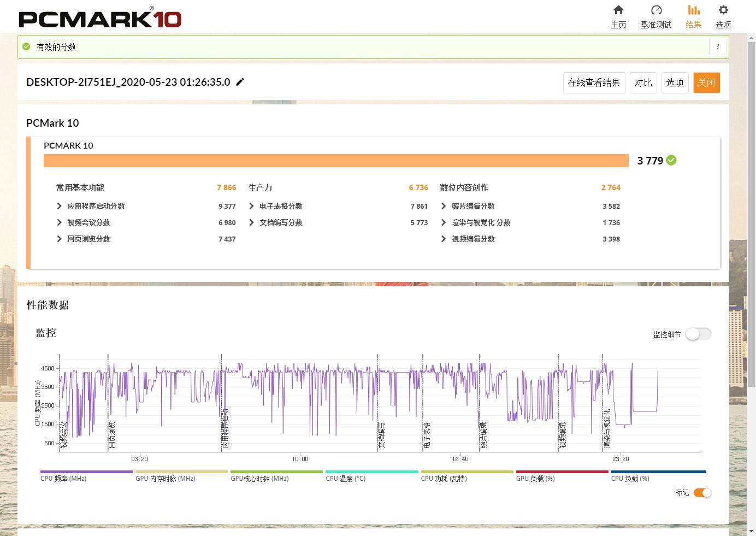This screenshot has height=536, width=756.
Task: Expand 视频编辑分数 row
Action: coord(444,239)
